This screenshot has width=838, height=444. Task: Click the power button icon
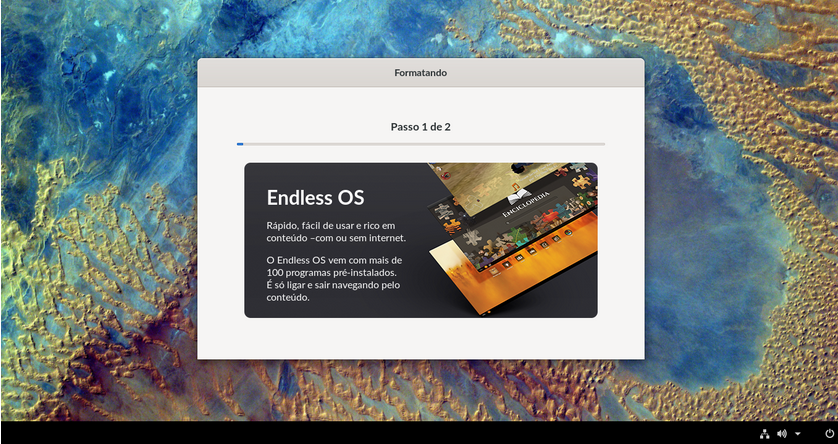[829, 433]
